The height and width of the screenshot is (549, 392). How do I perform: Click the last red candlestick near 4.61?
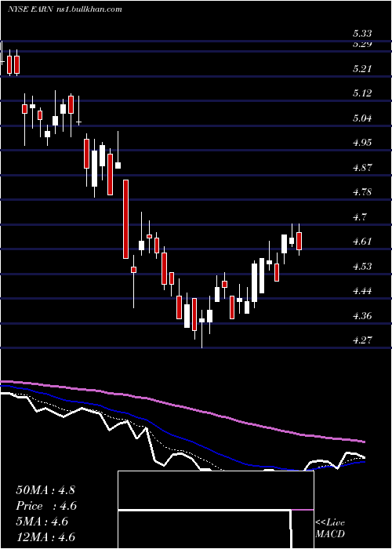(299, 241)
